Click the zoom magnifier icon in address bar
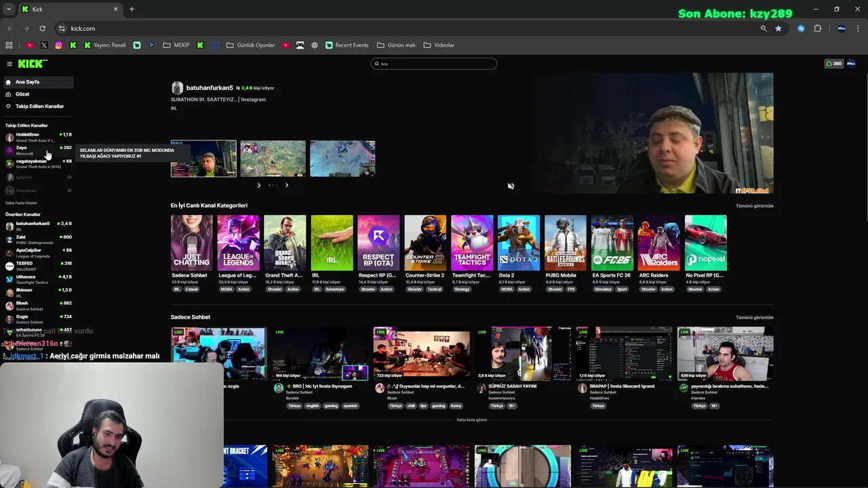The width and height of the screenshot is (868, 488). tap(764, 28)
